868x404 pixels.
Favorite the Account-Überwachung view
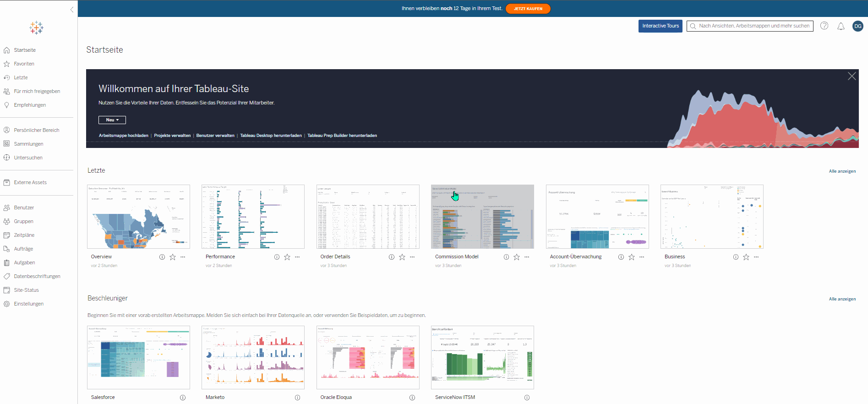632,257
